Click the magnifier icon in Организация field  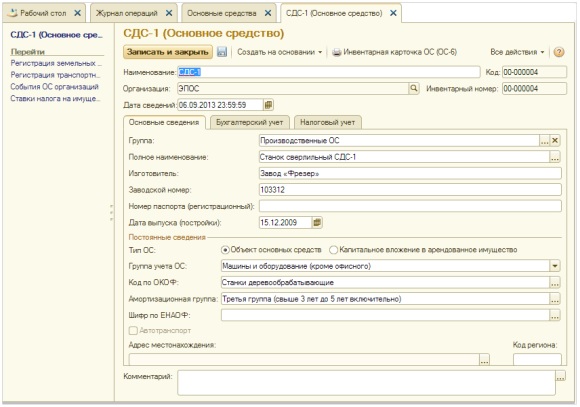click(x=414, y=88)
